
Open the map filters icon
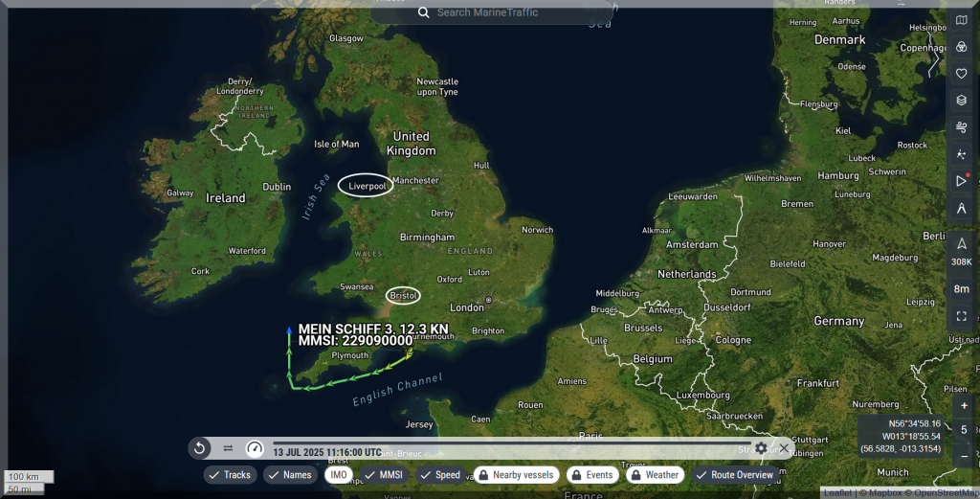pos(962,47)
